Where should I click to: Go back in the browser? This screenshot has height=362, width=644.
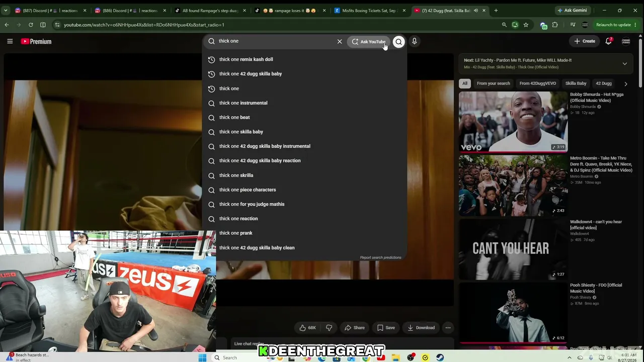click(x=7, y=25)
